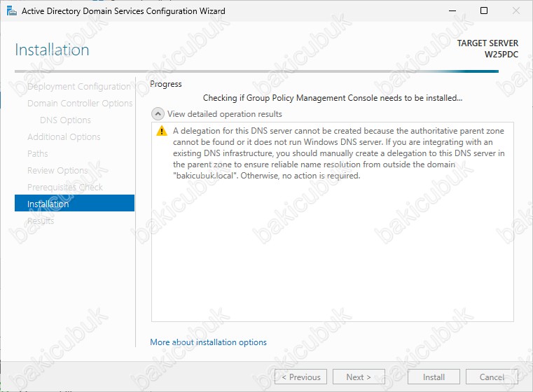
Task: Click the Progress heading
Action: [166, 84]
